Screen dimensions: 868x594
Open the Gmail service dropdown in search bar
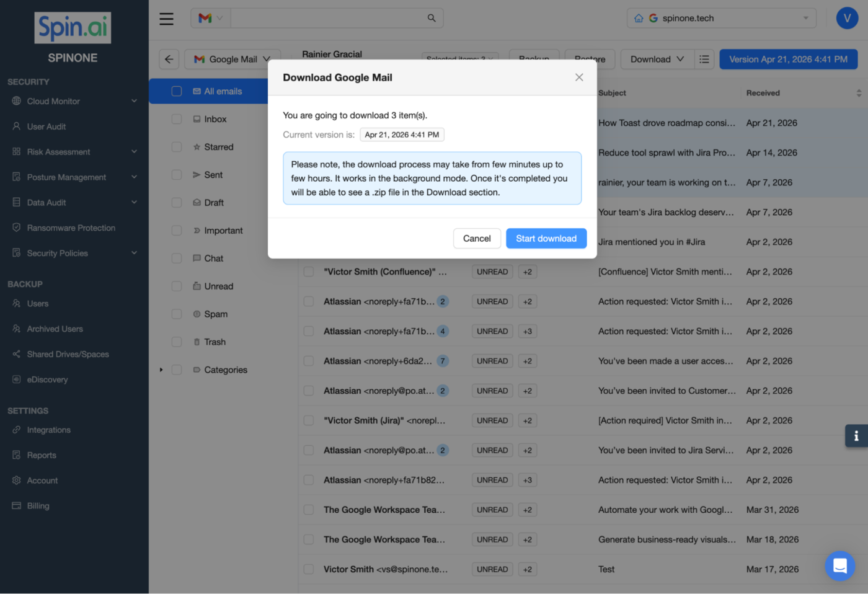pyautogui.click(x=211, y=18)
